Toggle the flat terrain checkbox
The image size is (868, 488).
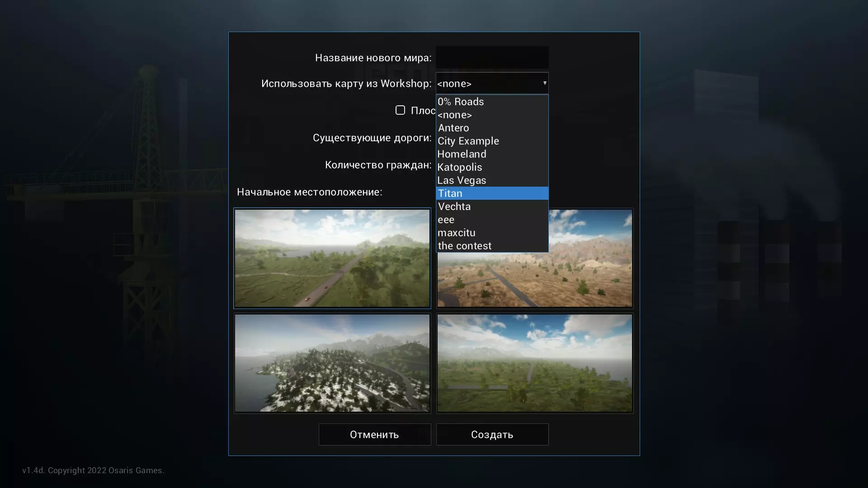click(x=400, y=110)
